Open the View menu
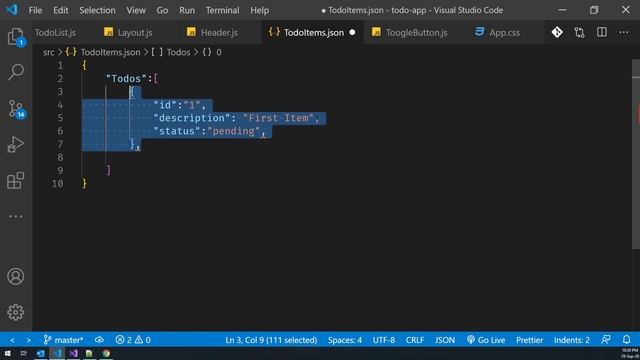This screenshot has width=640, height=360. click(136, 10)
